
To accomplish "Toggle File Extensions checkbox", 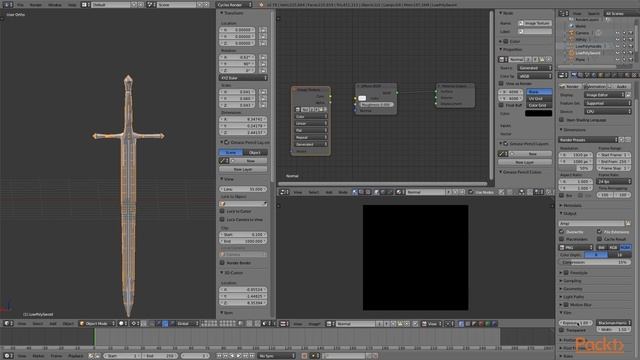I will [599, 232].
